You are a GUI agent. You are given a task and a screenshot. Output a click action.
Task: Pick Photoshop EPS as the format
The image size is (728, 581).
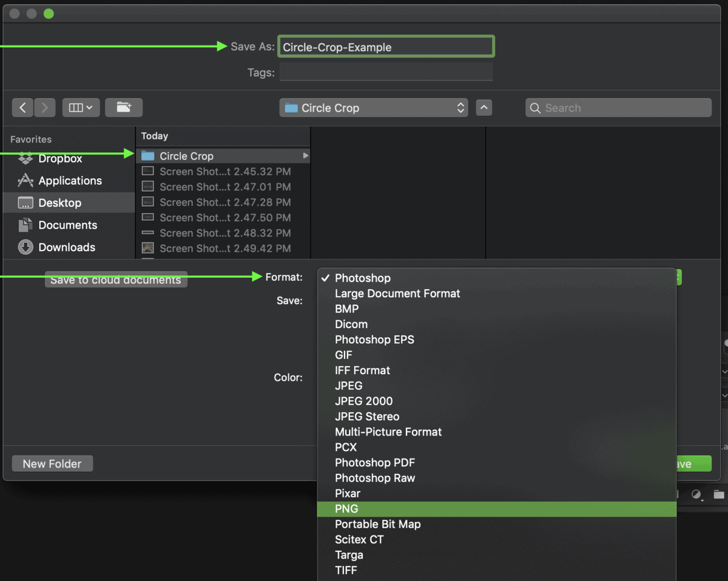point(496,340)
